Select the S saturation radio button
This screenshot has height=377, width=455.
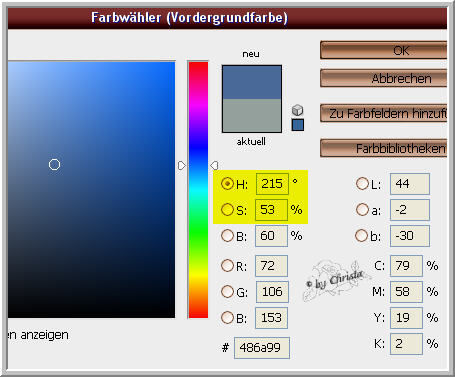coord(227,210)
